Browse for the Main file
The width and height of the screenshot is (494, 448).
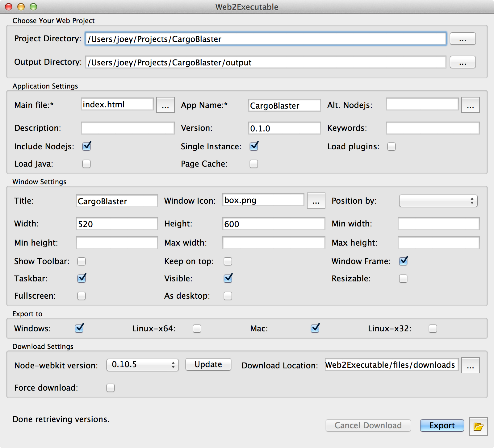pyautogui.click(x=165, y=105)
